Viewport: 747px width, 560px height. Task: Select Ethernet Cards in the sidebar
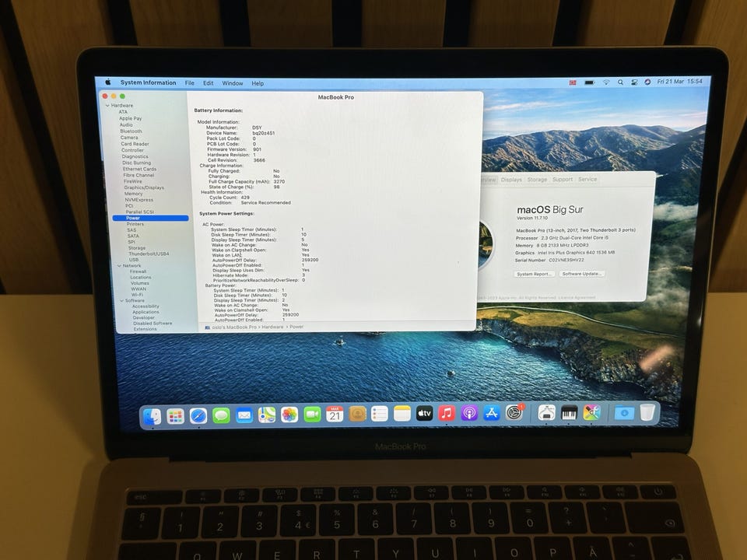pos(139,169)
